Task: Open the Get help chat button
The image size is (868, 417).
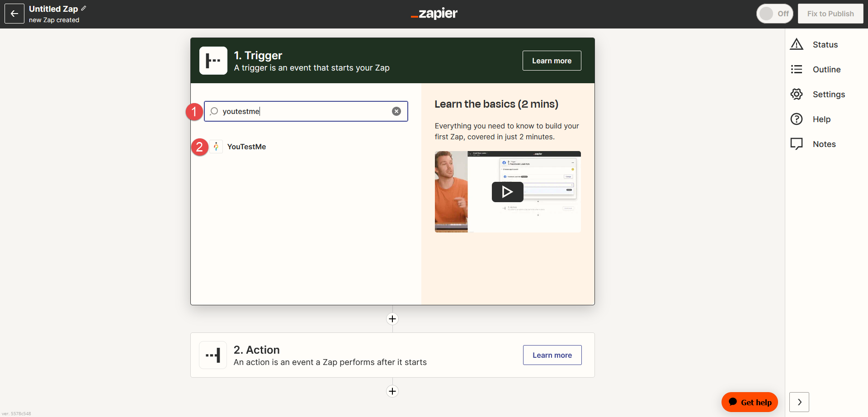Action: pos(750,402)
